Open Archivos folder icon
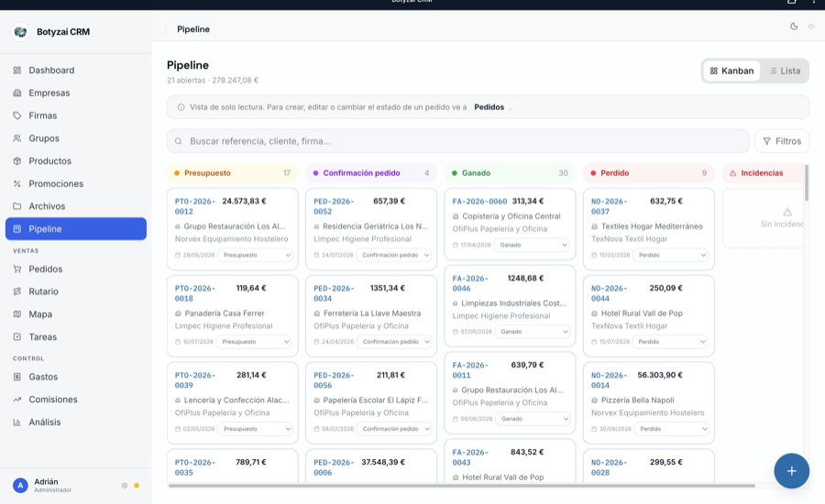The width and height of the screenshot is (825, 504). pos(16,206)
